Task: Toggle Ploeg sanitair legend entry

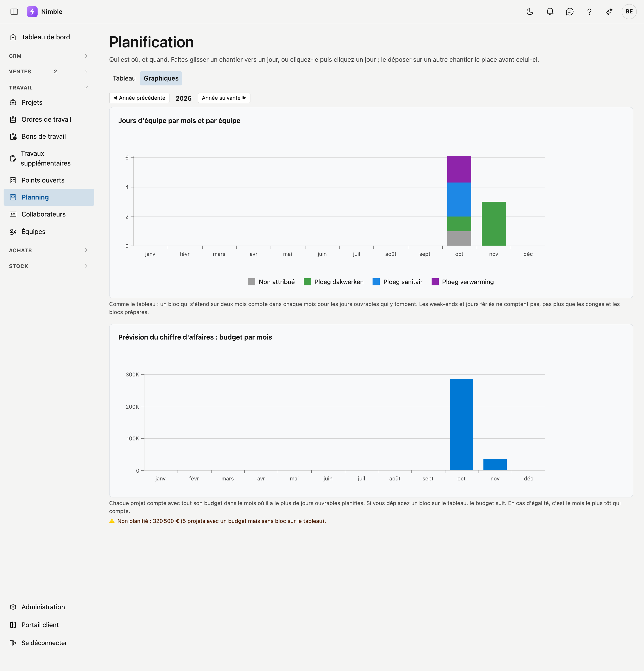Action: coord(397,282)
